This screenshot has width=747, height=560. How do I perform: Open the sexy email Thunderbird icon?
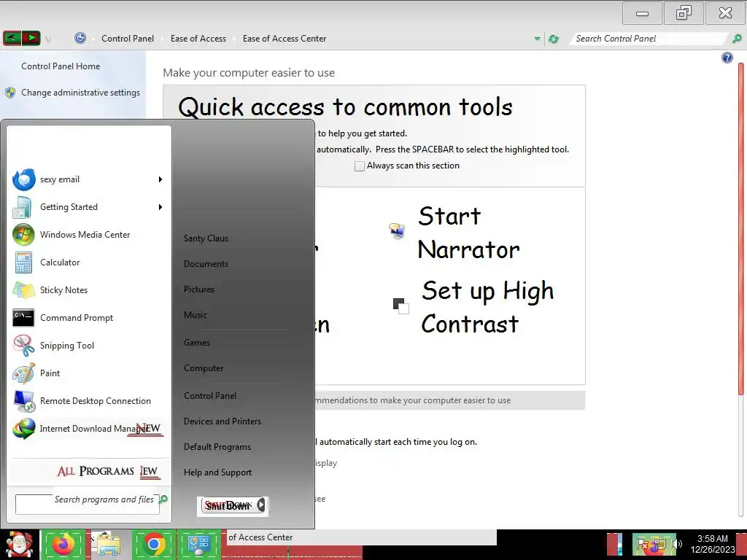(x=24, y=179)
